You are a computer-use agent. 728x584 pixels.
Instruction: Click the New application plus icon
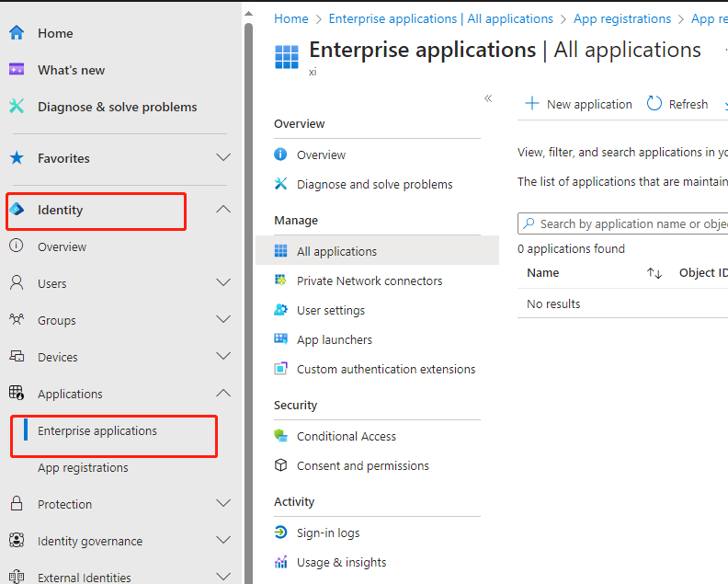pos(532,103)
